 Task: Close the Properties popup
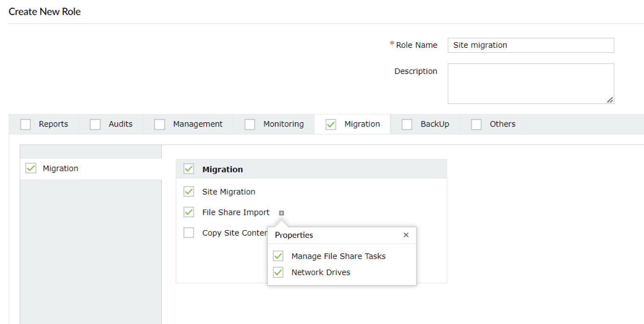(x=406, y=235)
